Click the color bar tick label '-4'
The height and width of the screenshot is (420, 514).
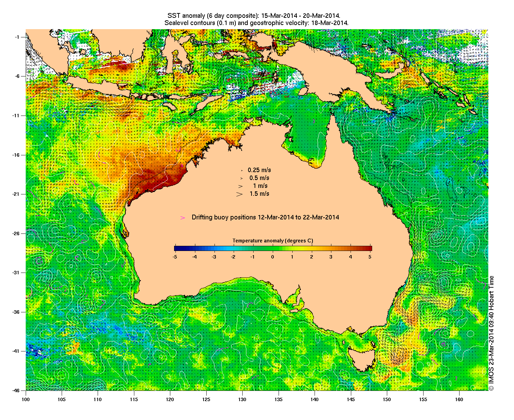(x=194, y=256)
